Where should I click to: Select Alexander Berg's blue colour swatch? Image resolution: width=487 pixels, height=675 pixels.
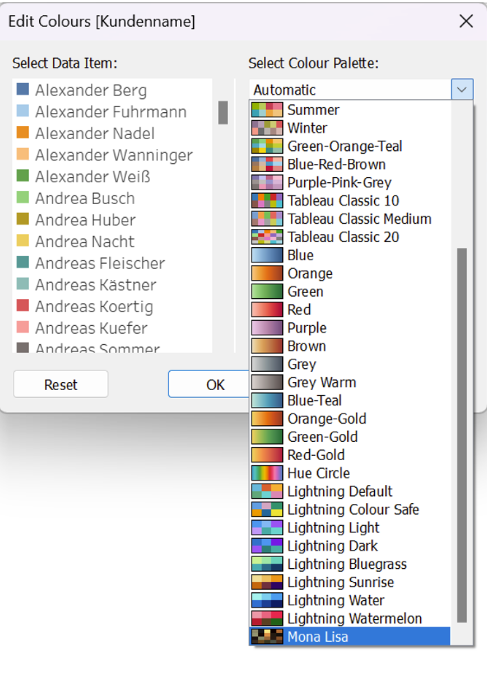[x=23, y=90]
